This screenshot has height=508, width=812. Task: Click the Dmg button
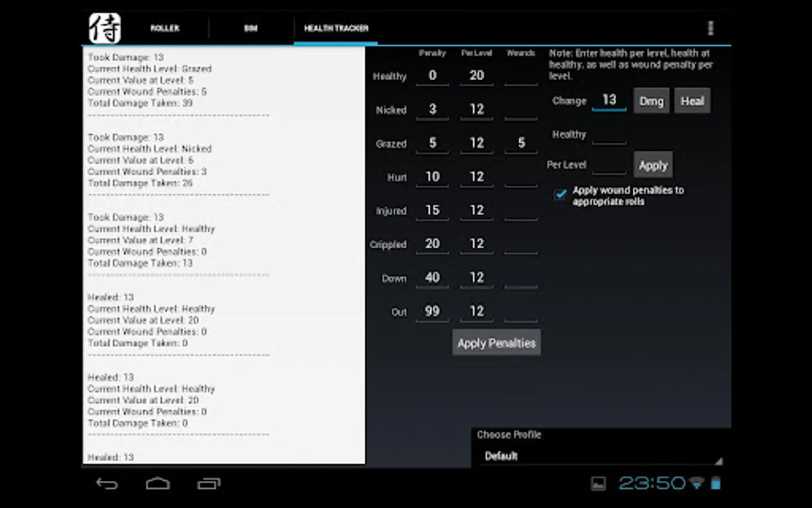651,101
